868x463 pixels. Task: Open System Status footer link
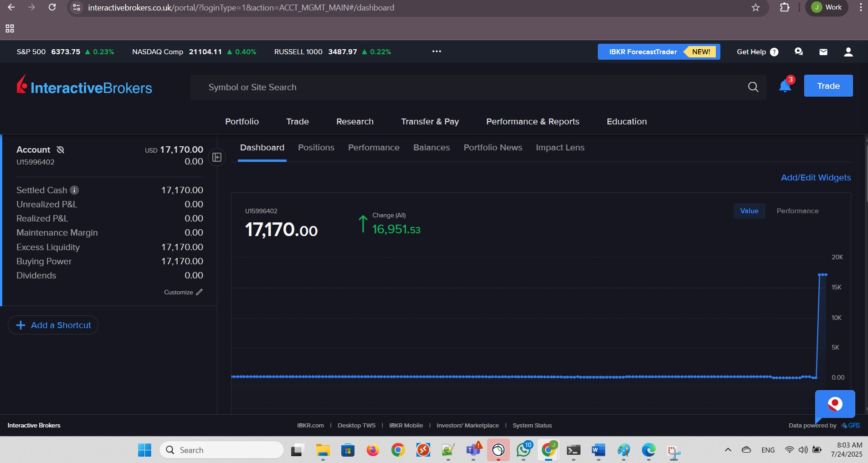[x=532, y=426]
